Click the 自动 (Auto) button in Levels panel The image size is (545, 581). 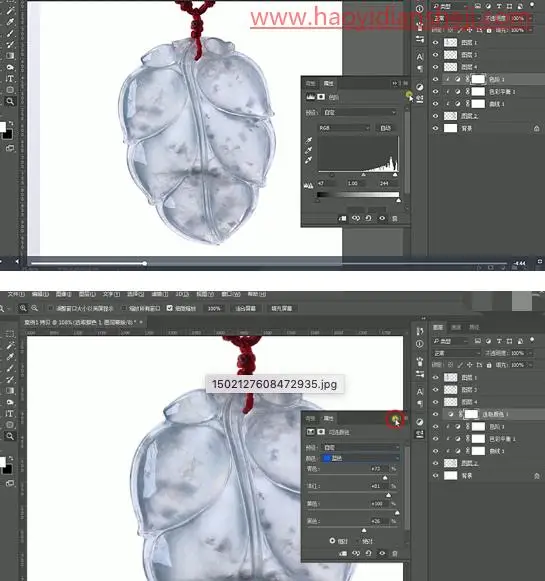[x=385, y=128]
